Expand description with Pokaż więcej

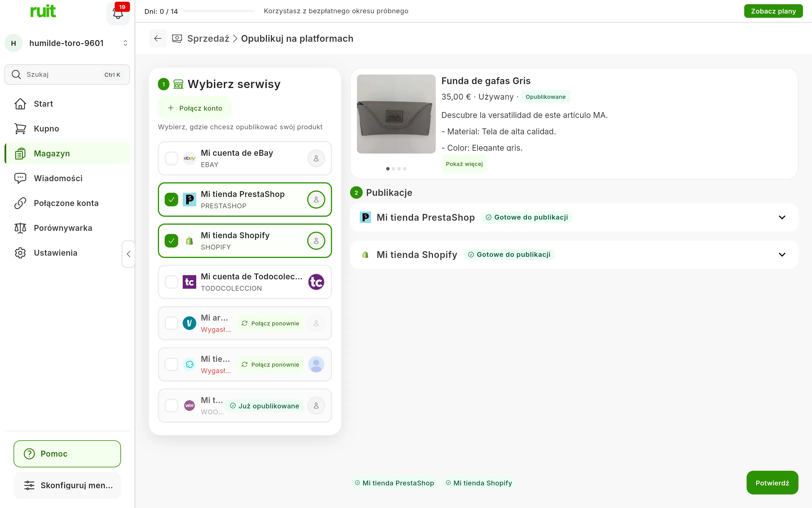coord(464,164)
